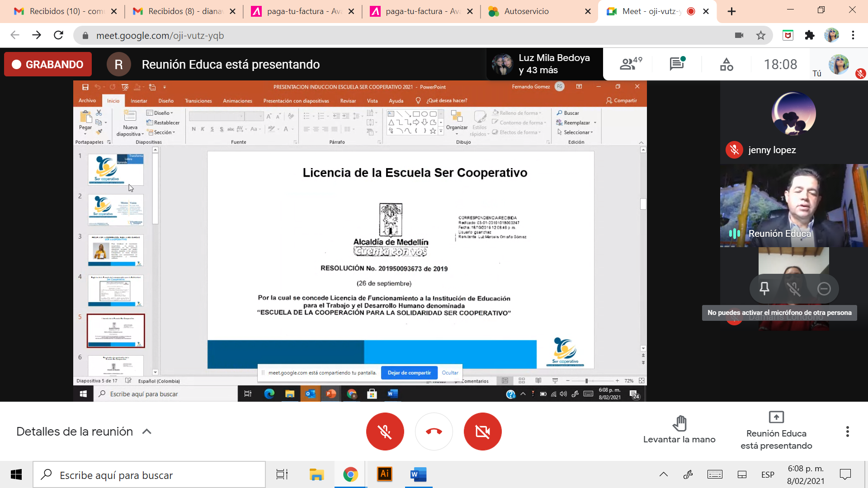
Task: Open Efectos de forma dropdown
Action: [516, 132]
